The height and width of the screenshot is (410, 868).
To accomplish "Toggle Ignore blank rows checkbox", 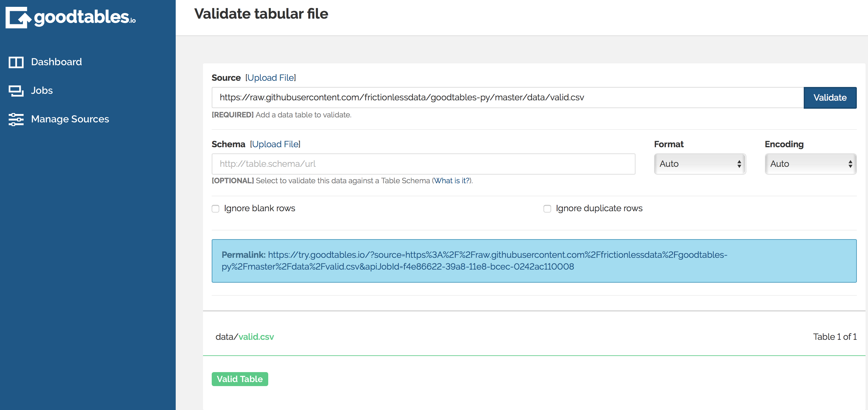I will [x=215, y=208].
